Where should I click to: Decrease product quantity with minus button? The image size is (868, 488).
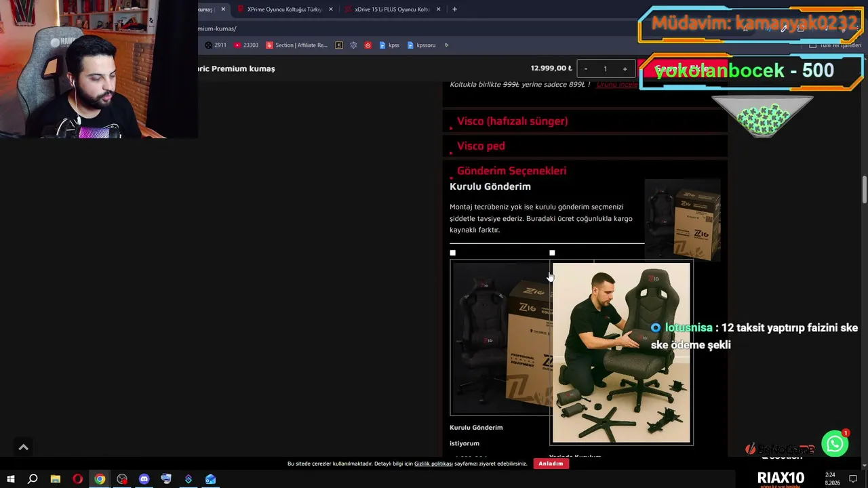[586, 68]
